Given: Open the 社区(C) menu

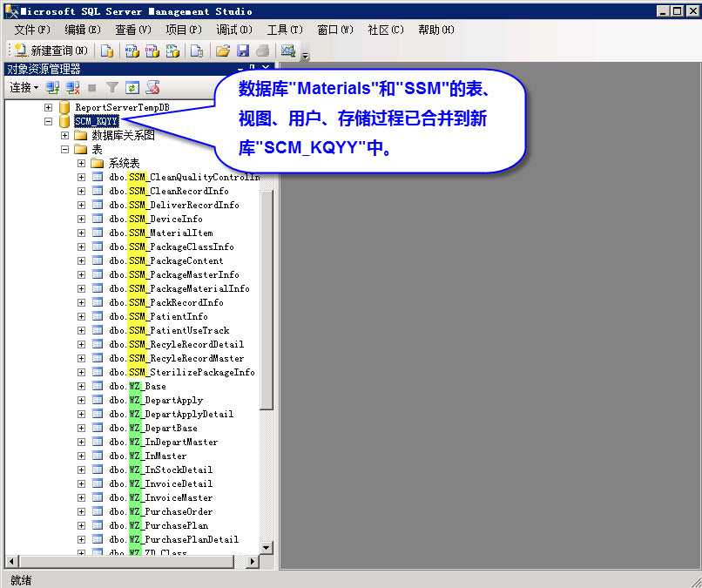Looking at the screenshot, I should pos(386,30).
